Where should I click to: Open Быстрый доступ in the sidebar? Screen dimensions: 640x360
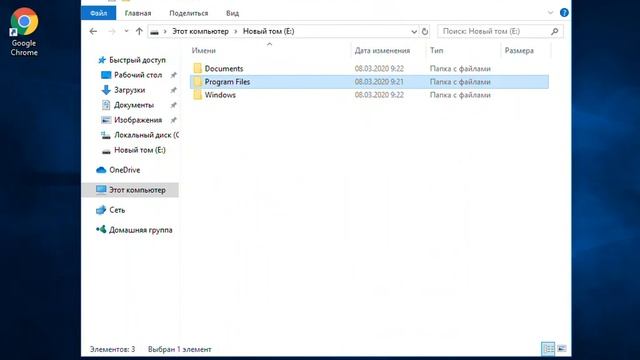tap(137, 60)
